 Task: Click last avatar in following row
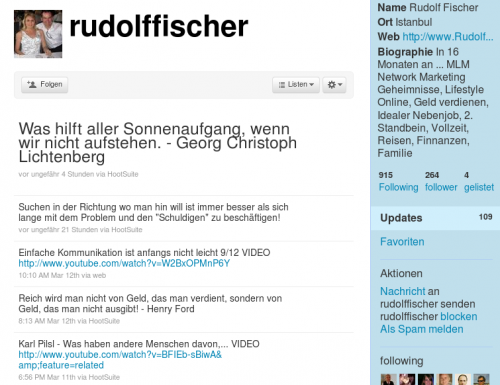pyautogui.click(x=481, y=379)
